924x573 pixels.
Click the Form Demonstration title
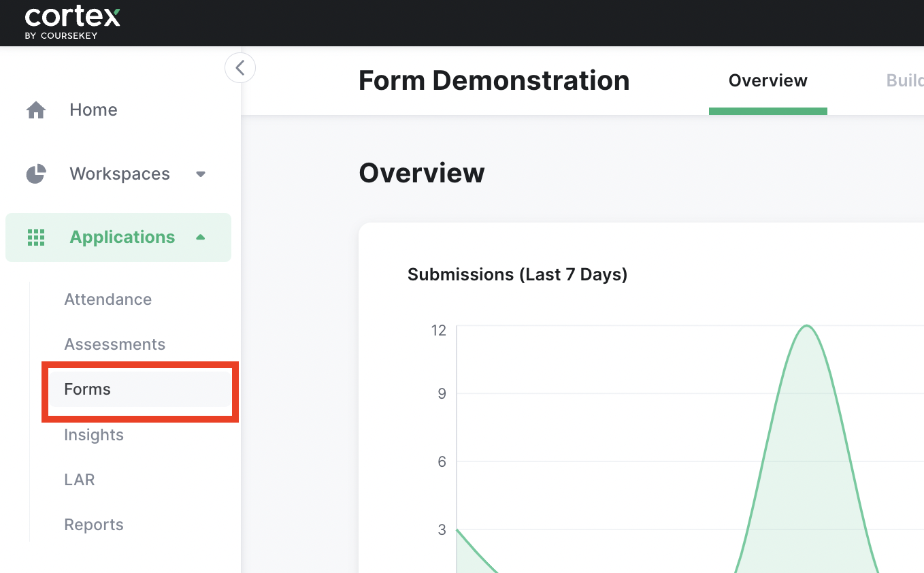494,80
